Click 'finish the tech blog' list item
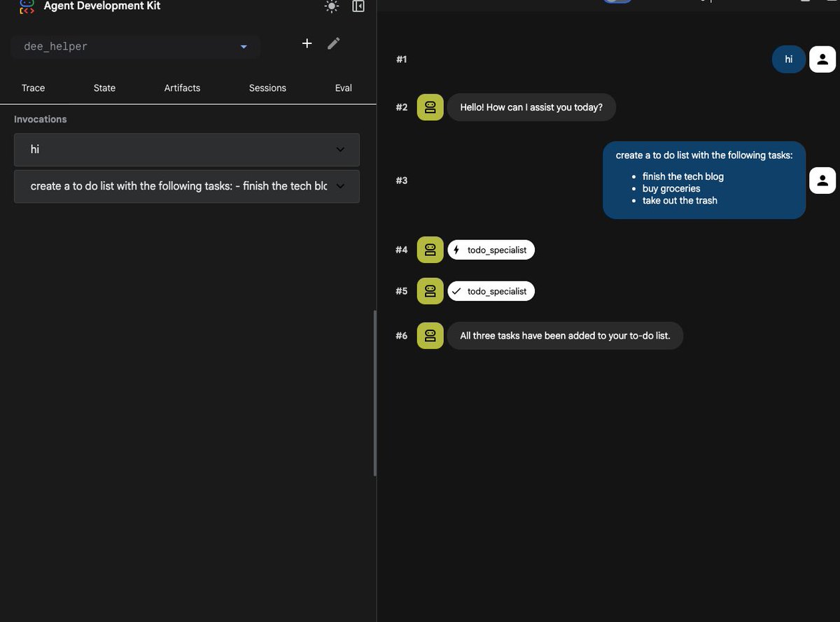The width and height of the screenshot is (840, 622). [683, 176]
